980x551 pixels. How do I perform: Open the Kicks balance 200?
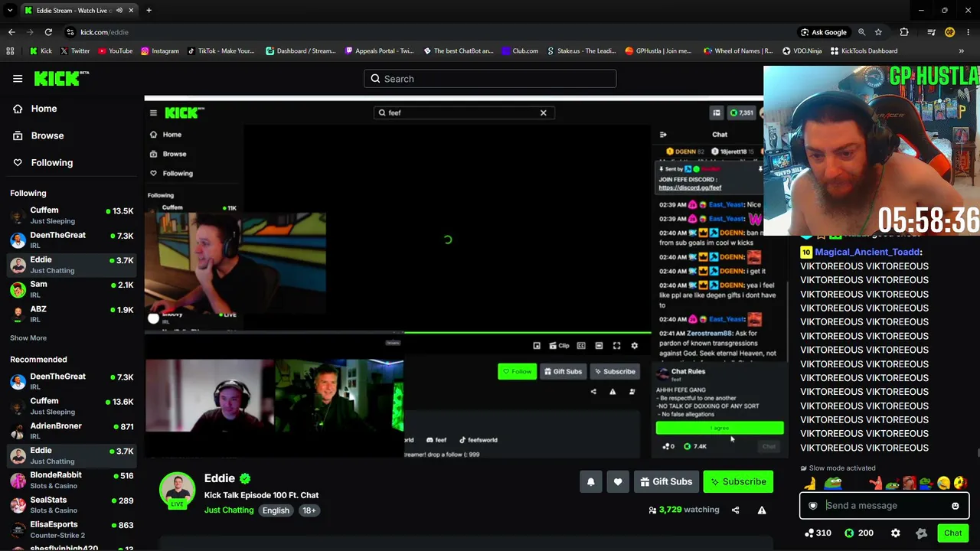(858, 533)
